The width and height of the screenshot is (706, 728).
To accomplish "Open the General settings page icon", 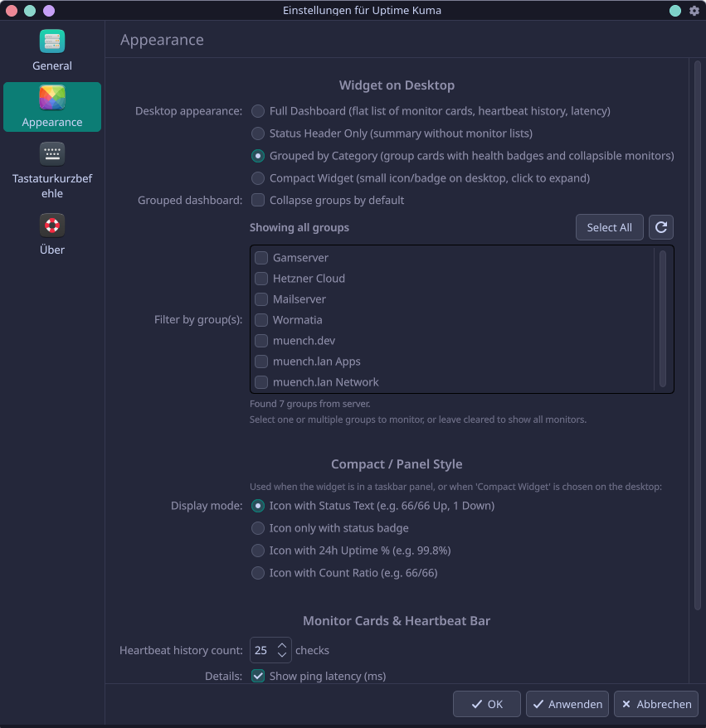I will coord(52,41).
